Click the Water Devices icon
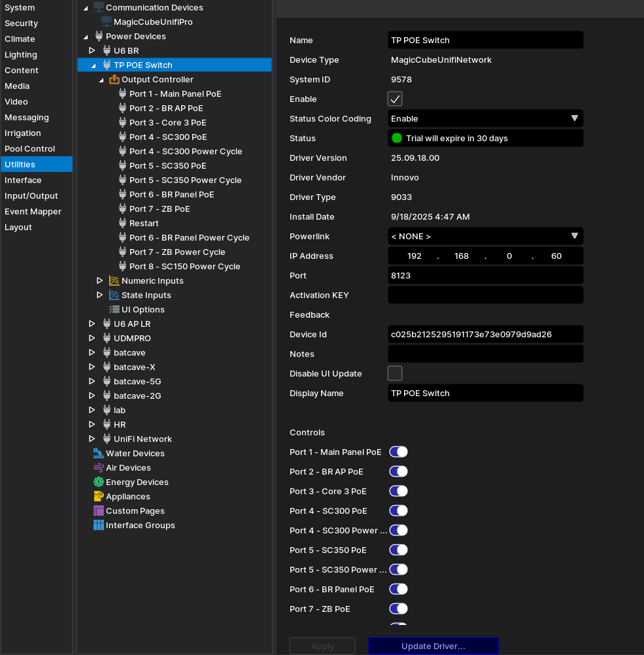644x655 pixels. tap(99, 453)
